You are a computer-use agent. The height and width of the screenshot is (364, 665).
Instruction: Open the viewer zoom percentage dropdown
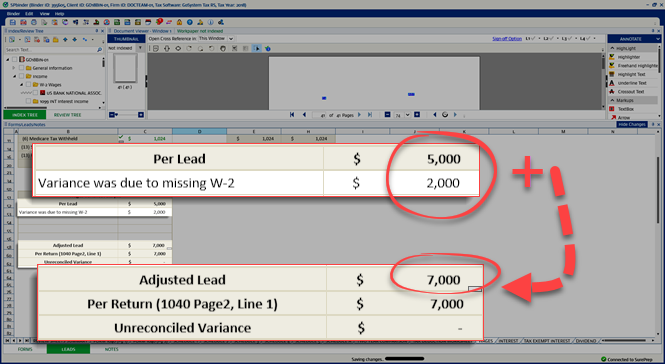coord(407,115)
